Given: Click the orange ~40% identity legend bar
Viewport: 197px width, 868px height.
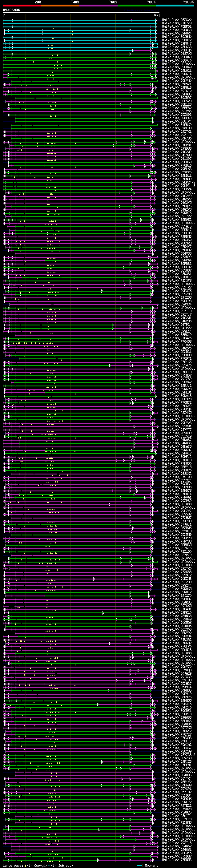Looking at the screenshot, I should pos(60,6).
